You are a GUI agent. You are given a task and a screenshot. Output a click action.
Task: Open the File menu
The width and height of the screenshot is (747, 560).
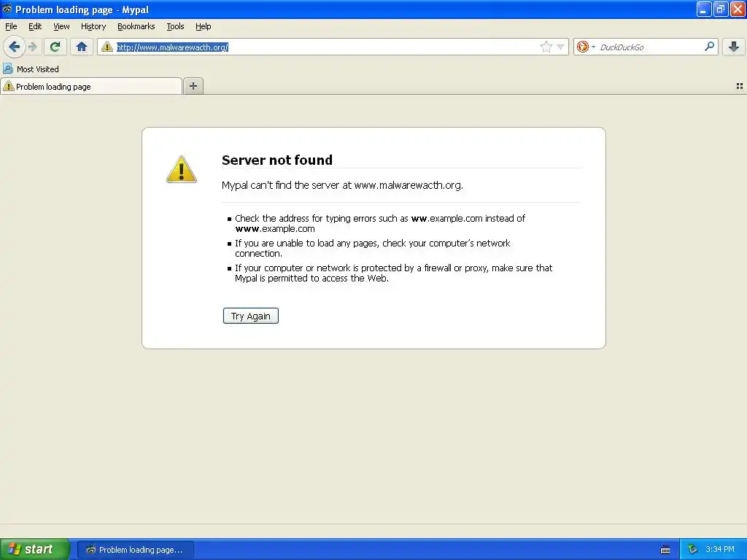click(x=11, y=26)
